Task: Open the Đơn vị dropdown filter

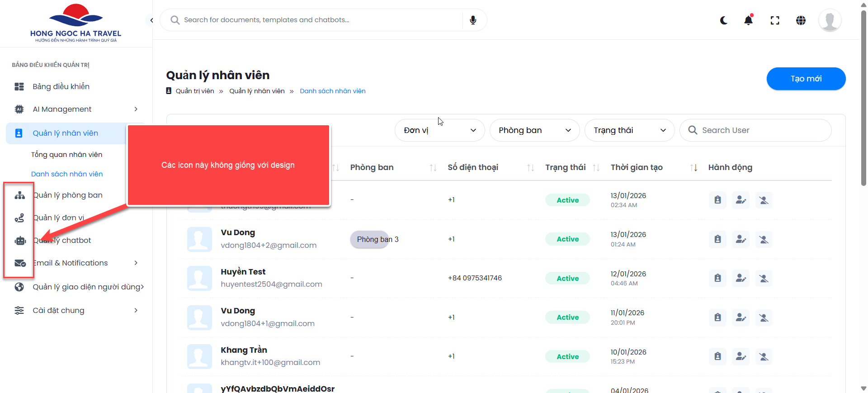Action: pyautogui.click(x=439, y=130)
